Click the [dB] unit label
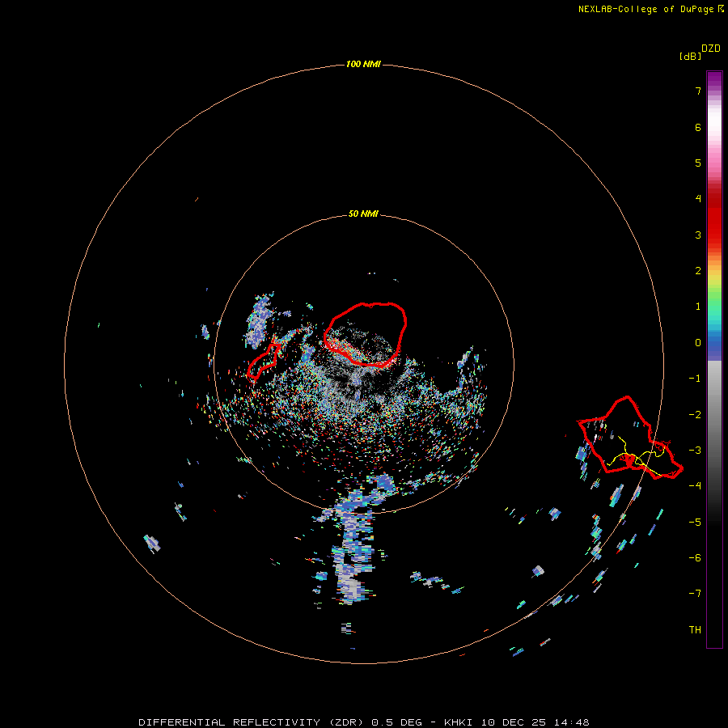This screenshot has height=728, width=728. click(690, 56)
